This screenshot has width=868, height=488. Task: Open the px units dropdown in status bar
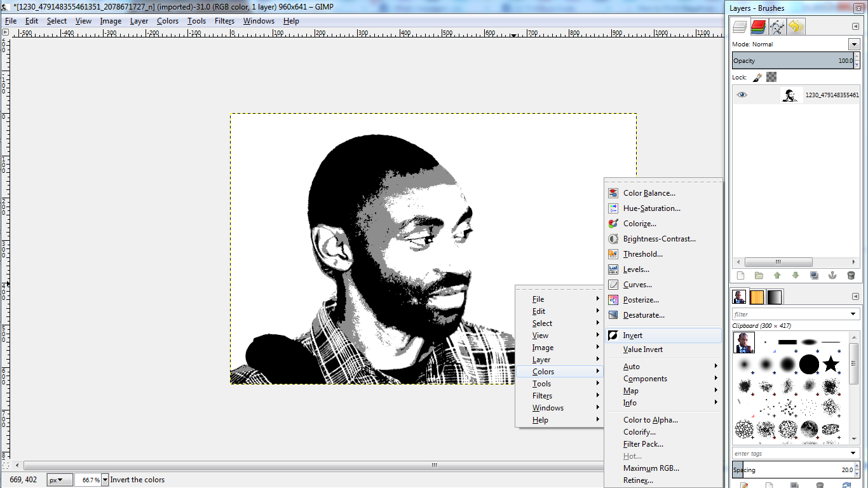(x=59, y=480)
